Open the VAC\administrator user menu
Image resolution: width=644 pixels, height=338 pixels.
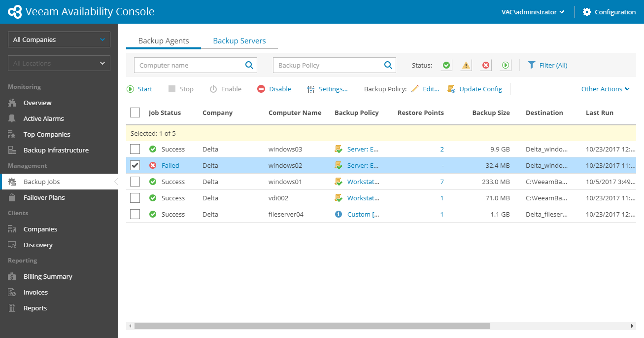tap(533, 12)
